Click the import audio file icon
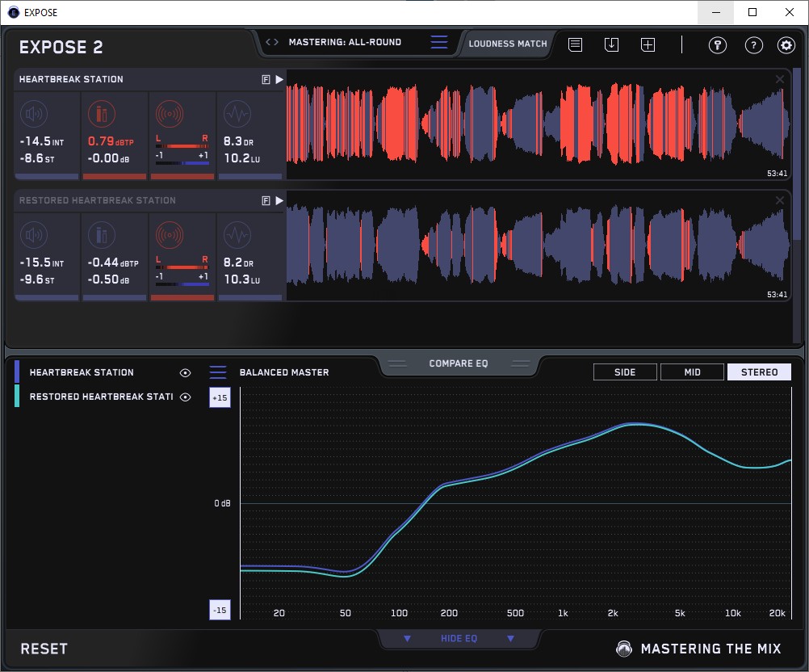809x672 pixels. click(611, 45)
